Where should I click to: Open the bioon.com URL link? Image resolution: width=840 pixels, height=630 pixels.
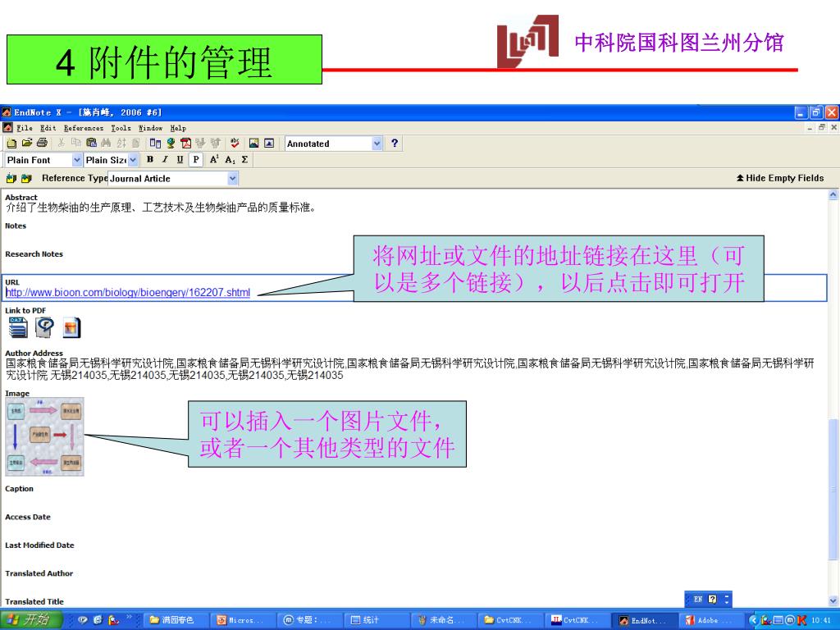click(127, 293)
